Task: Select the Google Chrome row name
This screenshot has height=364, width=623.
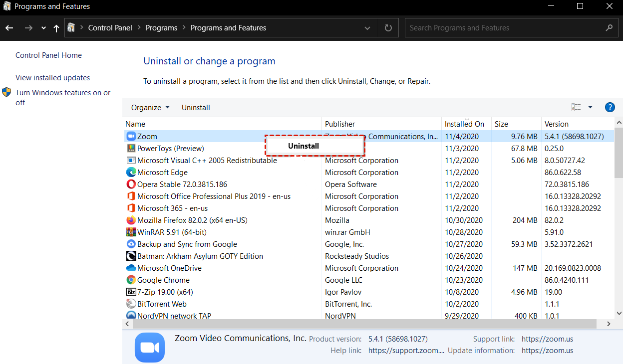Action: 163,280
